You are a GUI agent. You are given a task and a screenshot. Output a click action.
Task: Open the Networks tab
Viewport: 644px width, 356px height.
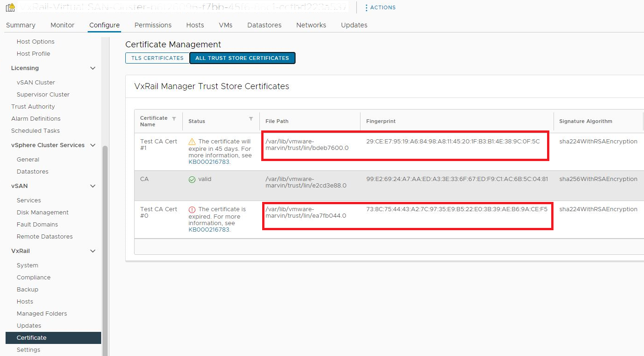(311, 25)
